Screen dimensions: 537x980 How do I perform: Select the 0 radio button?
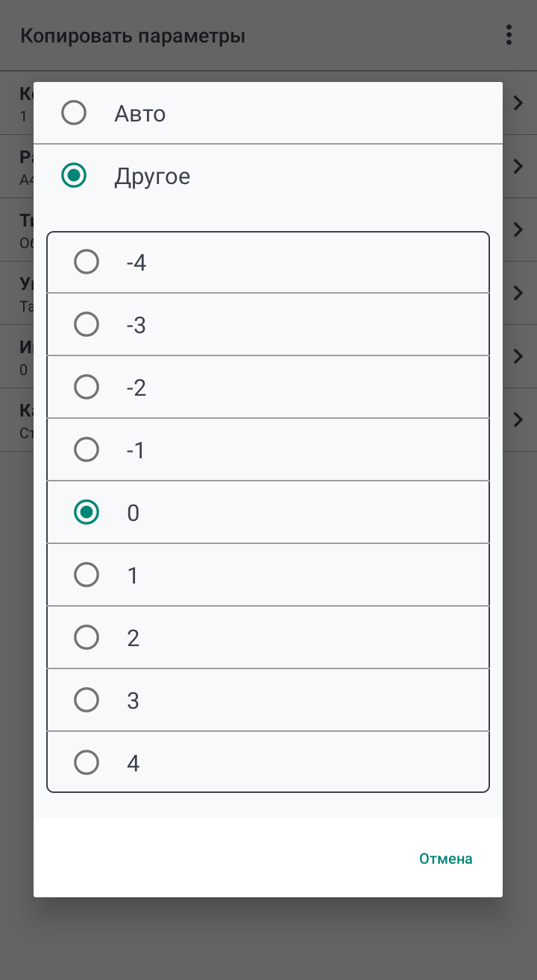87,513
